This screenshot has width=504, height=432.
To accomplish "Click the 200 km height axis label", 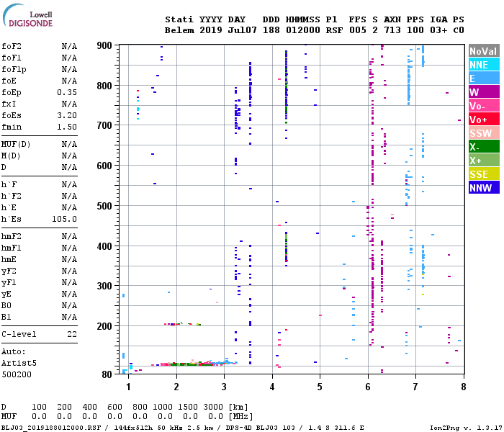I will pos(104,326).
